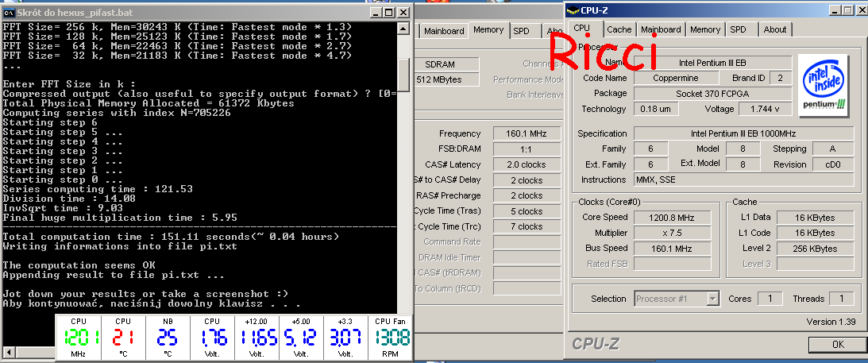The width and height of the screenshot is (868, 363).
Task: Select the SPD tab in the back CPU-Z window
Action: [521, 31]
